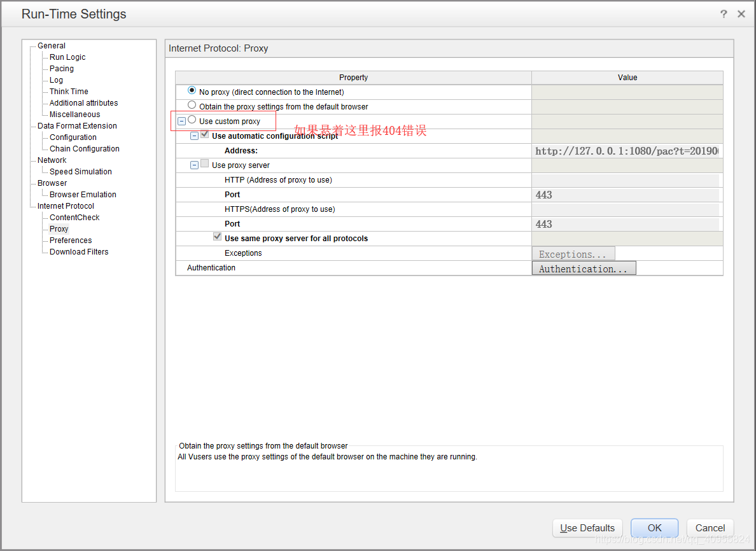Open Download Filters settings

(x=79, y=251)
